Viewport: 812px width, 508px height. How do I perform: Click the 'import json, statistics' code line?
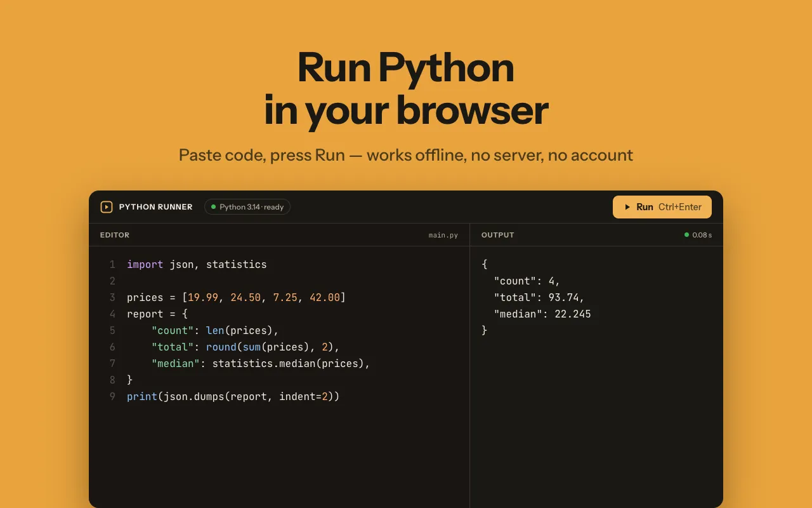pos(197,264)
